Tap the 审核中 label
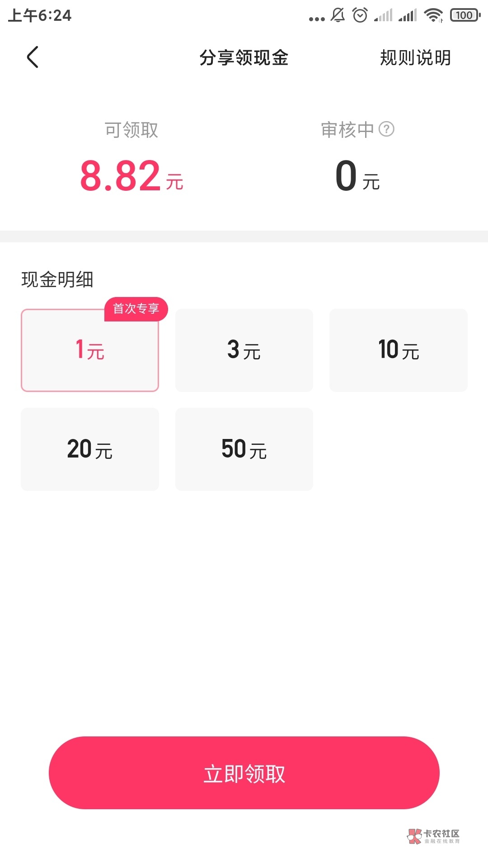Screen dimensions: 488x868 click(x=347, y=130)
